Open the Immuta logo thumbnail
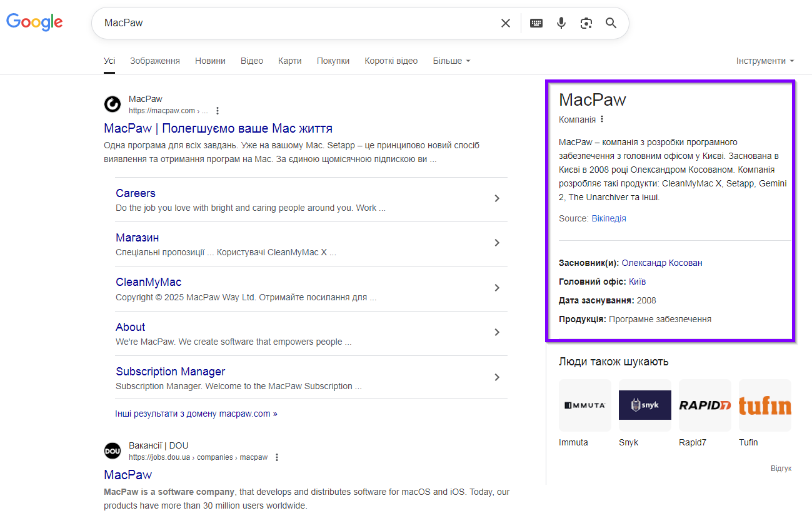 (x=585, y=405)
